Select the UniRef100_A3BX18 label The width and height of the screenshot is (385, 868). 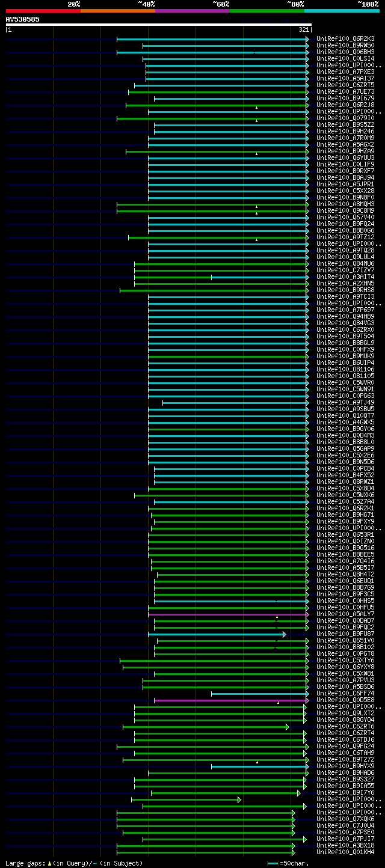coord(345,846)
